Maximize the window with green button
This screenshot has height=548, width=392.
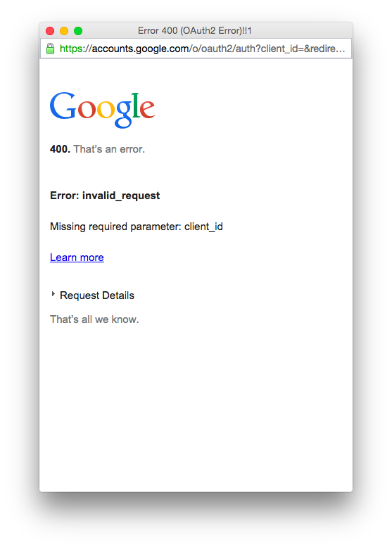[78, 31]
